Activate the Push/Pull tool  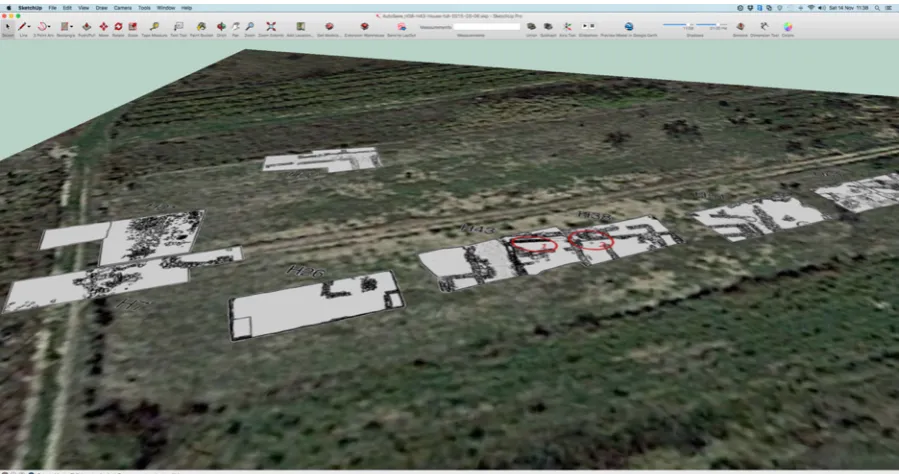[86, 26]
